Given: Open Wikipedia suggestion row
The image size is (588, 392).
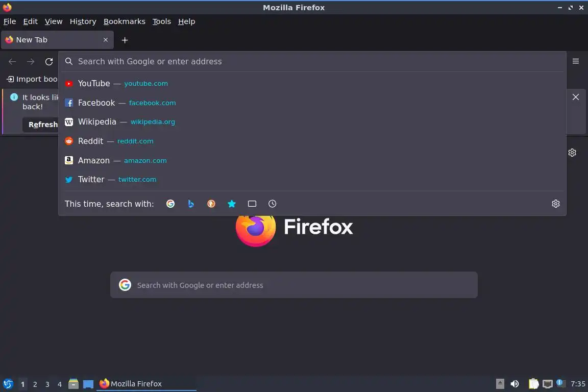Looking at the screenshot, I should point(312,122).
